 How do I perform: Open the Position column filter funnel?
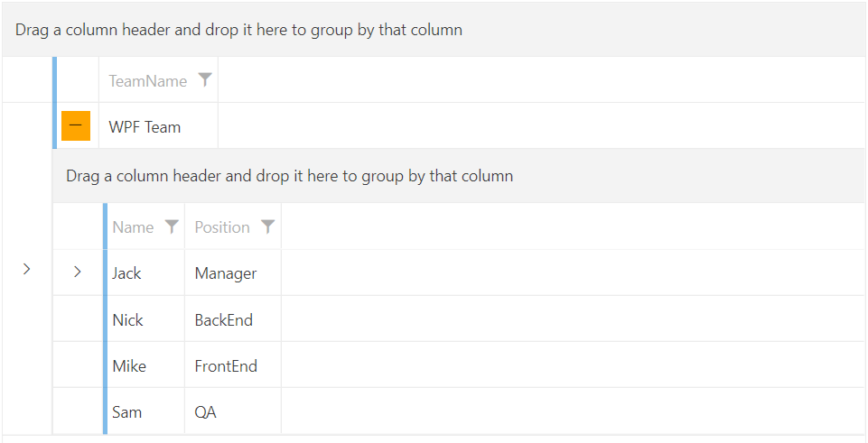267,227
